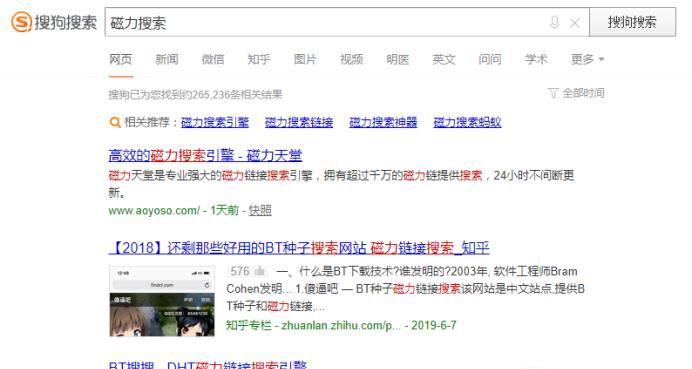Switch to the 视频 tab
Image resolution: width=692 pixels, height=369 pixels.
tap(352, 59)
